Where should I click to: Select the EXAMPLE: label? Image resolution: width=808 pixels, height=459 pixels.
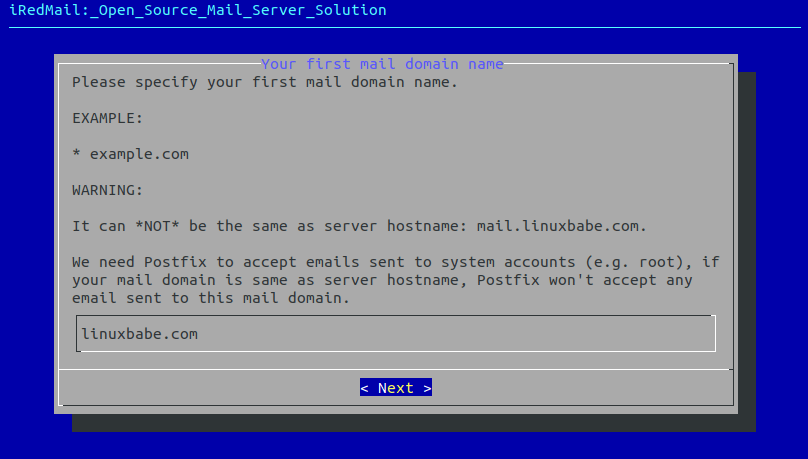pos(108,118)
